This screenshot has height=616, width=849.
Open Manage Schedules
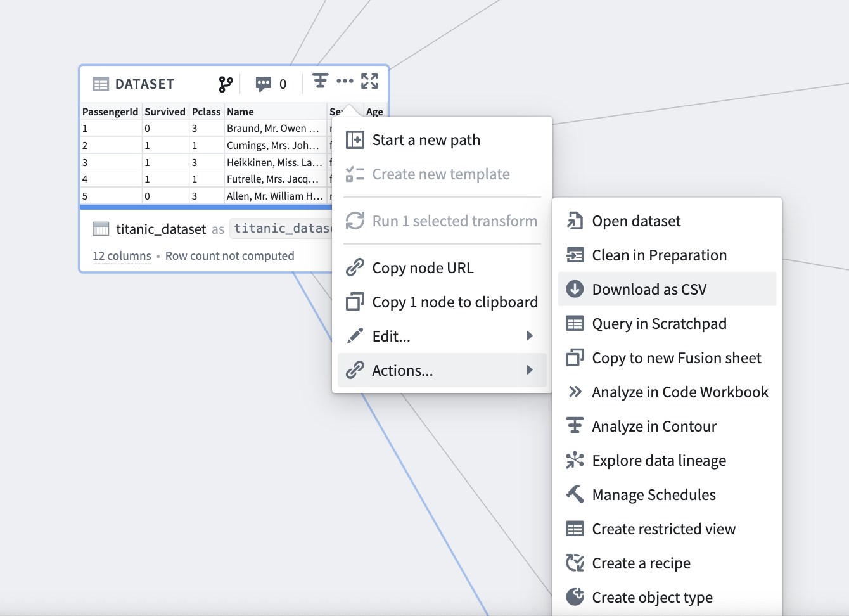[x=667, y=494]
